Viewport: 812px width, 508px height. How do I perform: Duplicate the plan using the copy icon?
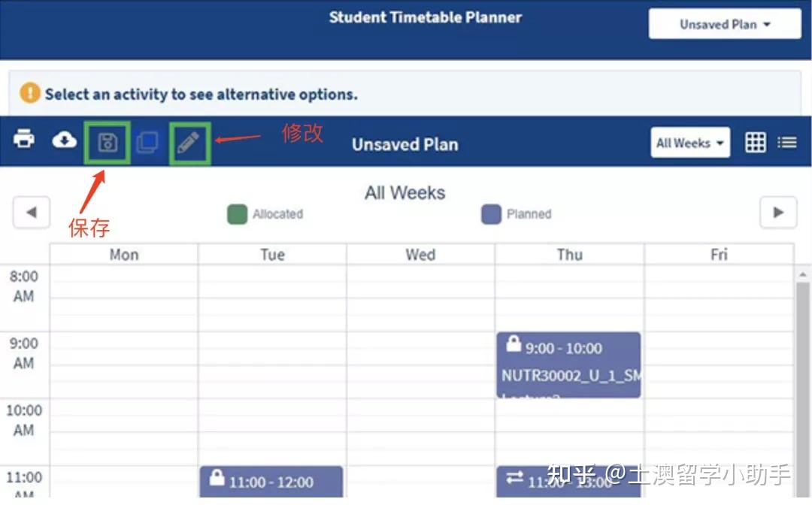[x=148, y=141]
